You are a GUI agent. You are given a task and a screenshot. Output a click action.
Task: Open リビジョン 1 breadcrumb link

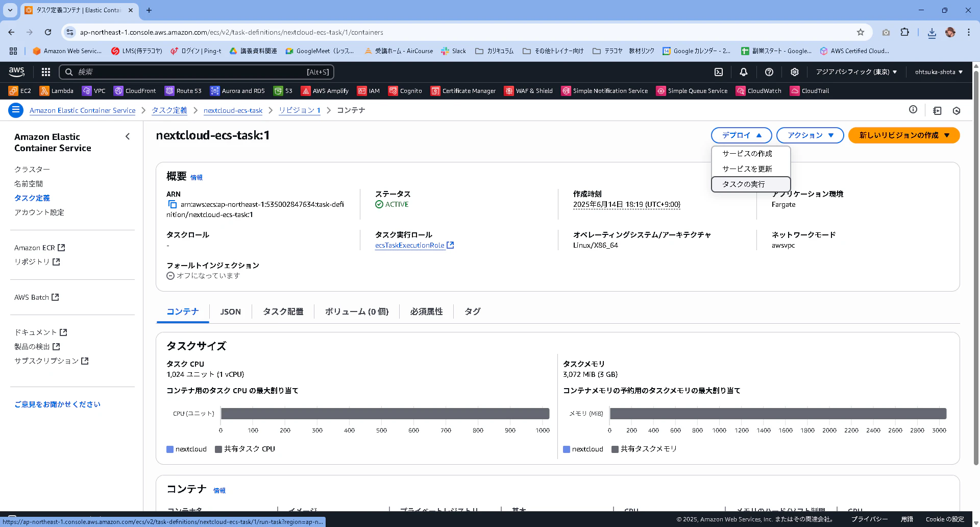click(300, 110)
